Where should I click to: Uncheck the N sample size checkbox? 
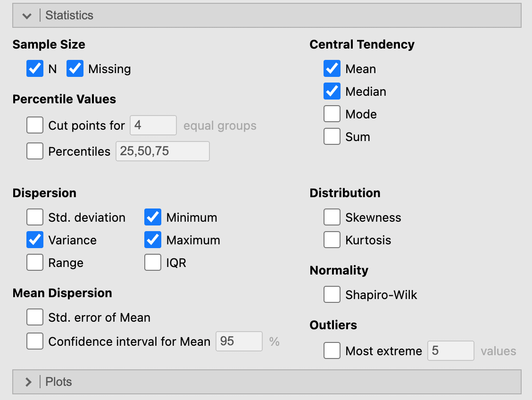pyautogui.click(x=35, y=69)
